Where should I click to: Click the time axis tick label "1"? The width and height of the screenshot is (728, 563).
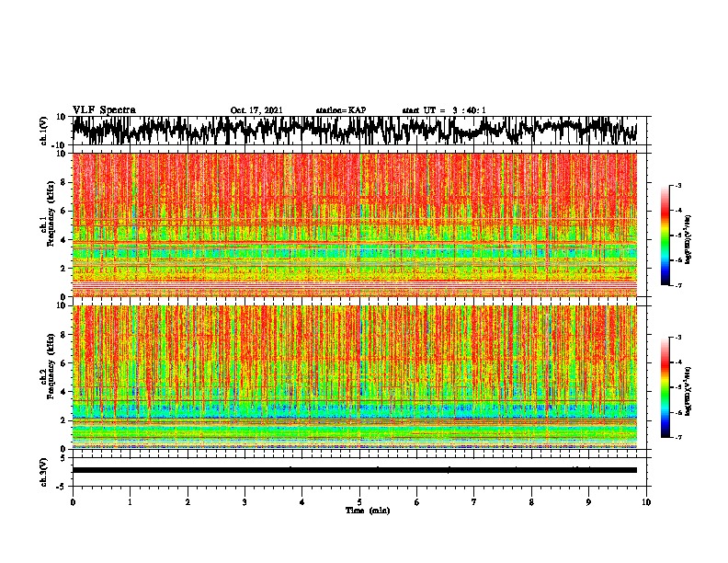coord(130,502)
